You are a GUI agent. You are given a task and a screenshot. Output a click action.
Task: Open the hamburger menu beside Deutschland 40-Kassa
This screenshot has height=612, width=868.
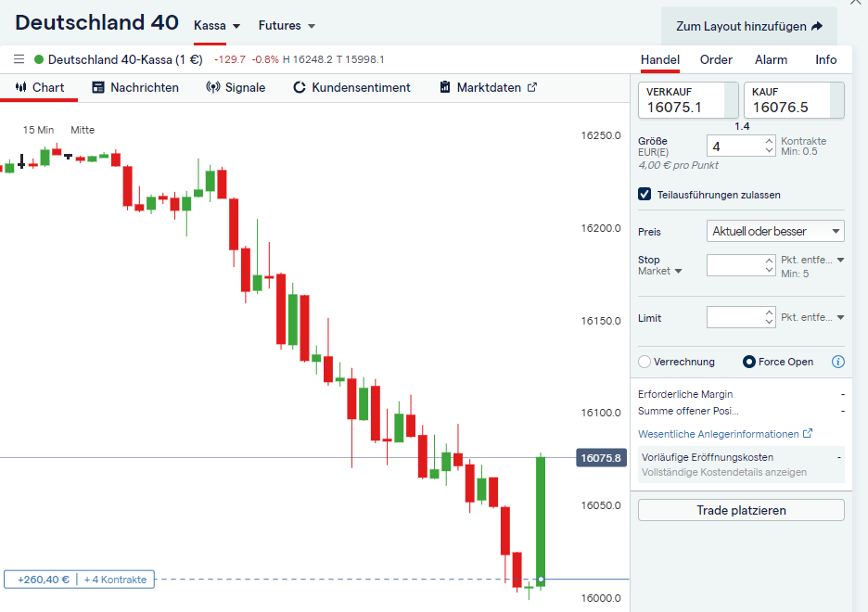[19, 59]
